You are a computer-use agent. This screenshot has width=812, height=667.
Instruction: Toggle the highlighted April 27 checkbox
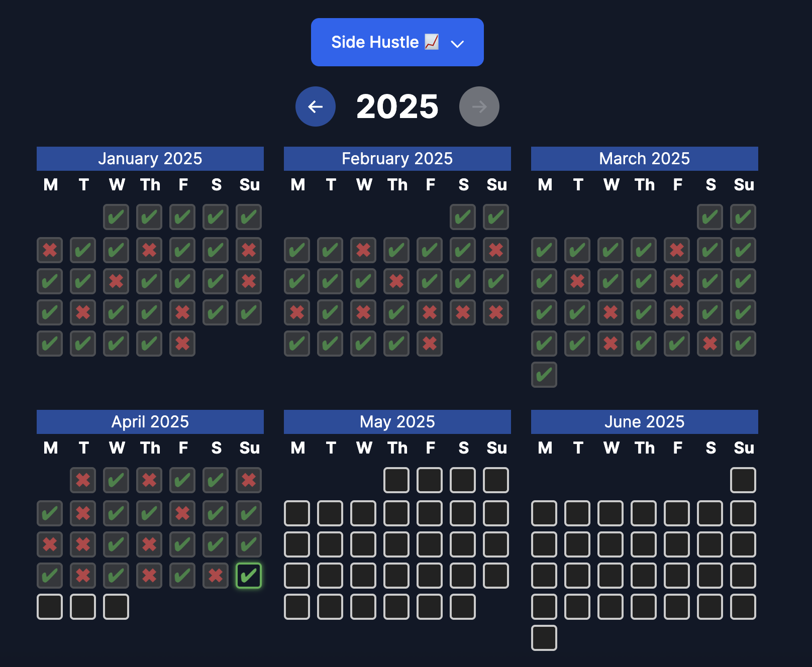[249, 576]
